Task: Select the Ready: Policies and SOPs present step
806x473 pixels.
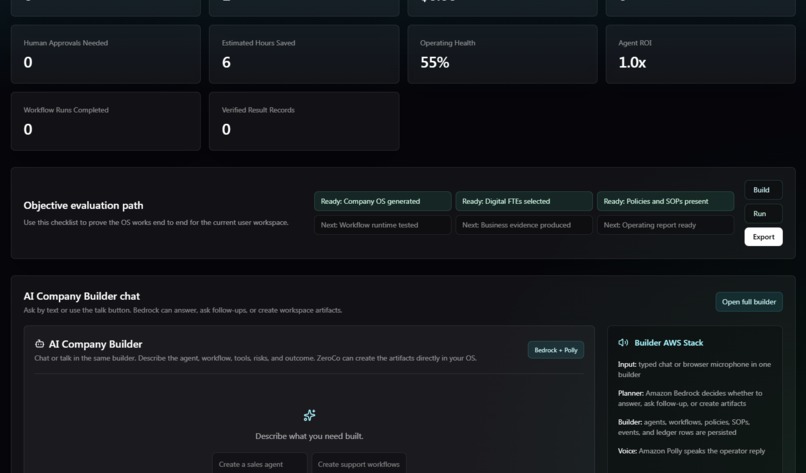Action: click(x=665, y=201)
